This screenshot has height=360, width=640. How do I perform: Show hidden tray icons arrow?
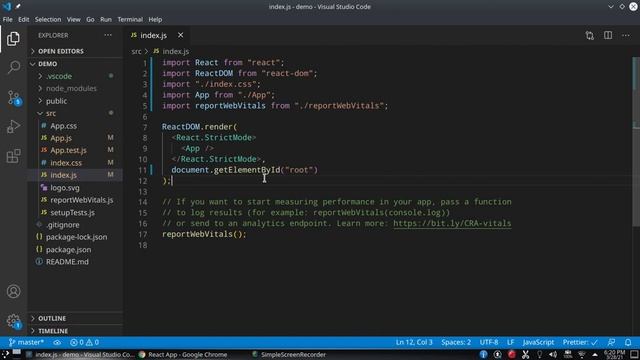click(595, 354)
